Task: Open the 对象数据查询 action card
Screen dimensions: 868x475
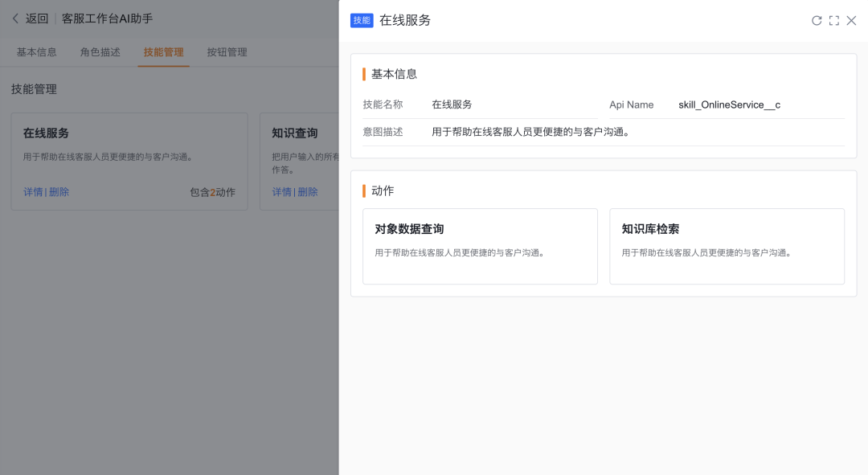Action: click(x=480, y=246)
